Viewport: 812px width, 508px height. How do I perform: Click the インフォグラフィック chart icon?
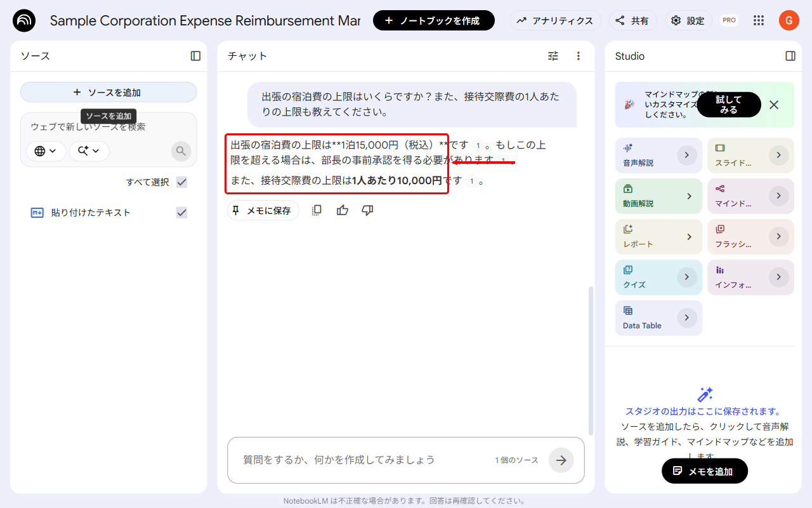(x=720, y=270)
